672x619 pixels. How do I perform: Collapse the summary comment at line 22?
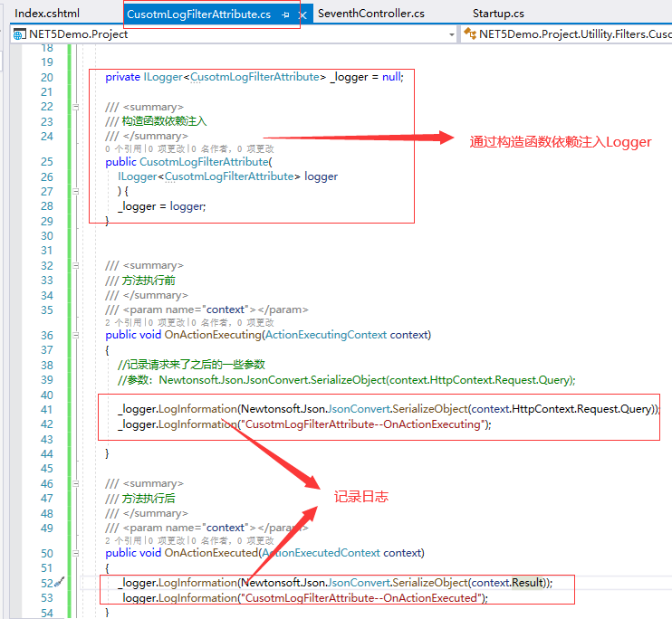pos(76,107)
